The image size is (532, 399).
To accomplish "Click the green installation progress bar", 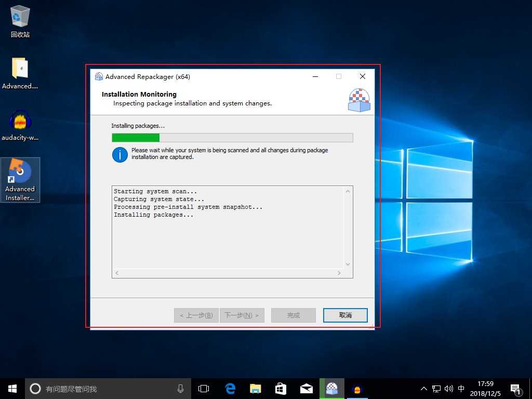I will pos(232,137).
